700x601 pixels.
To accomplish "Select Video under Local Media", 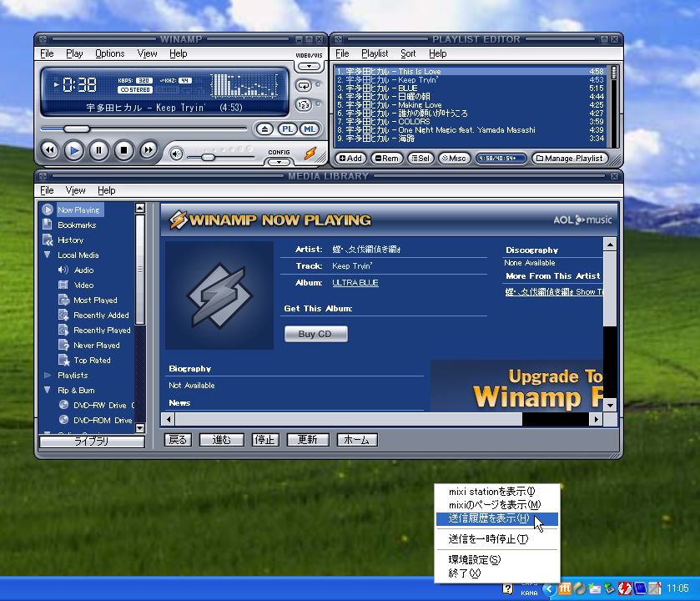I will pos(83,285).
